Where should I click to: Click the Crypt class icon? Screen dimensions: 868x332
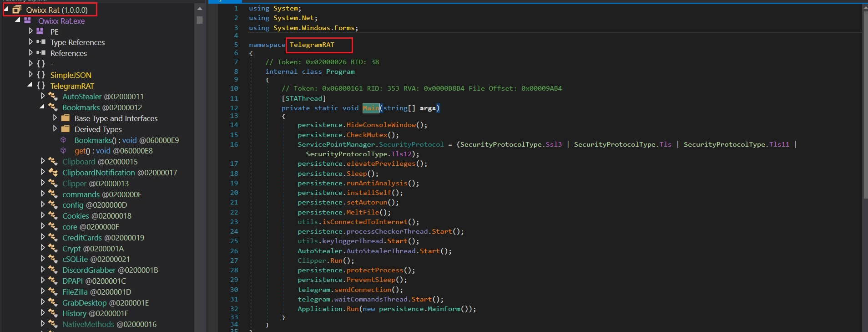53,248
